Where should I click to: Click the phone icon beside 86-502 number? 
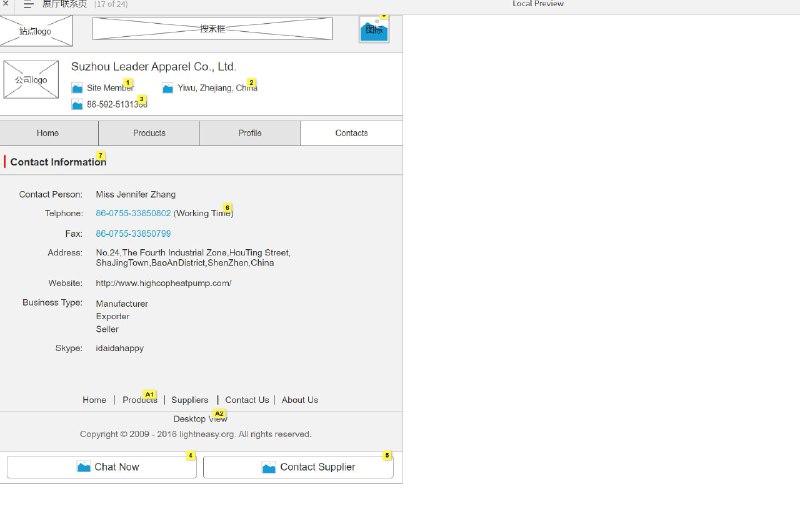[77, 105]
